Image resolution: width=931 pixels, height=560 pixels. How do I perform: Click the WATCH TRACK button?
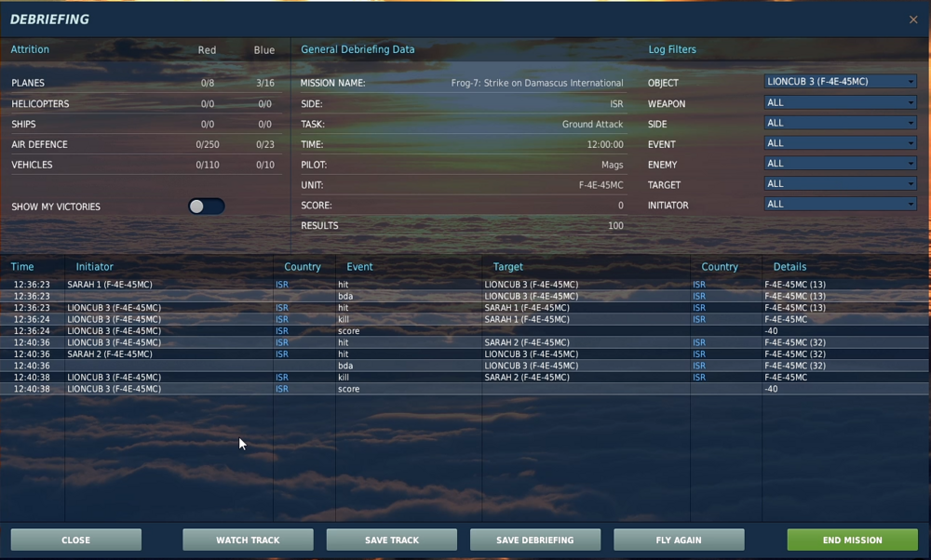[248, 540]
